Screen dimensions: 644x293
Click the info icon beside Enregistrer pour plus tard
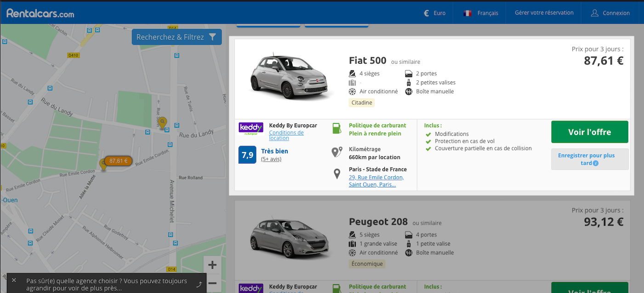pyautogui.click(x=596, y=163)
